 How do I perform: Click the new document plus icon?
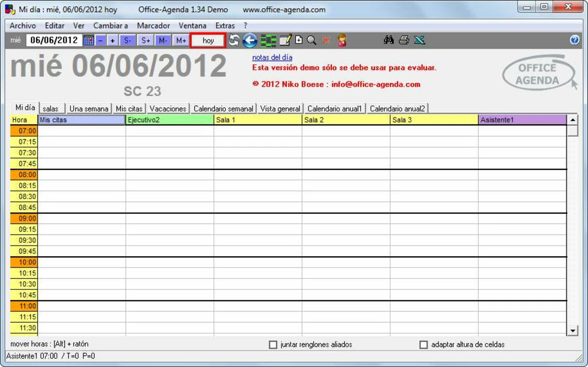coord(299,40)
